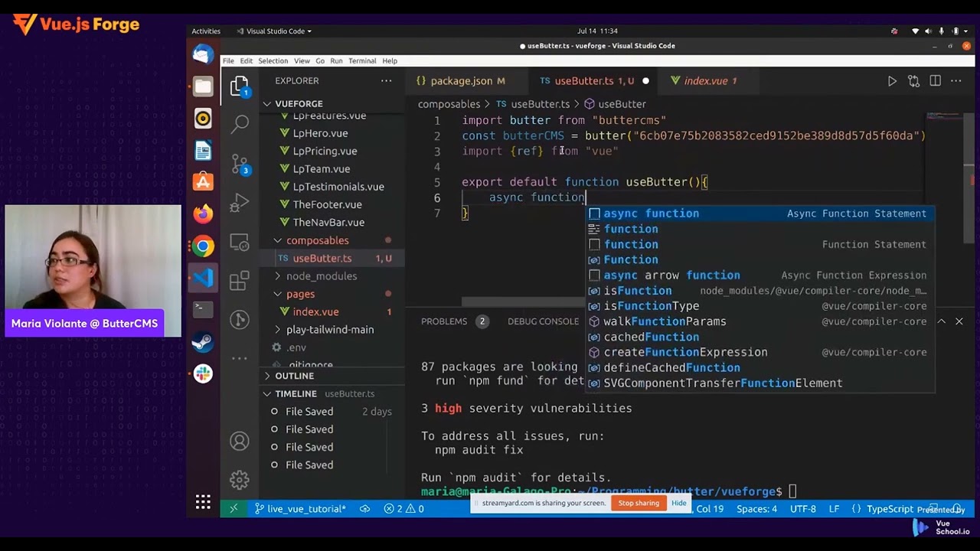Show additional views ellipsis in activity bar
The image size is (980, 551).
[x=240, y=357]
